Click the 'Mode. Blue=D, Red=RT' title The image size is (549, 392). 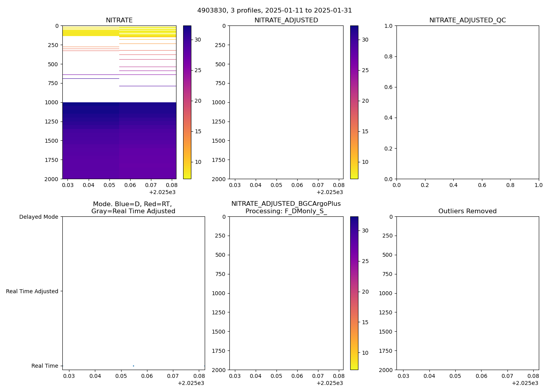point(133,208)
